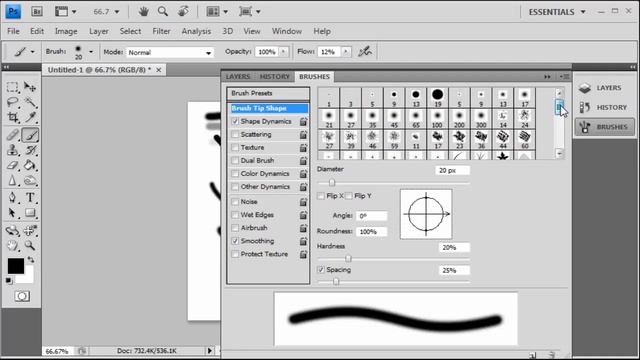Select the Clone Stamp tool

12,150
